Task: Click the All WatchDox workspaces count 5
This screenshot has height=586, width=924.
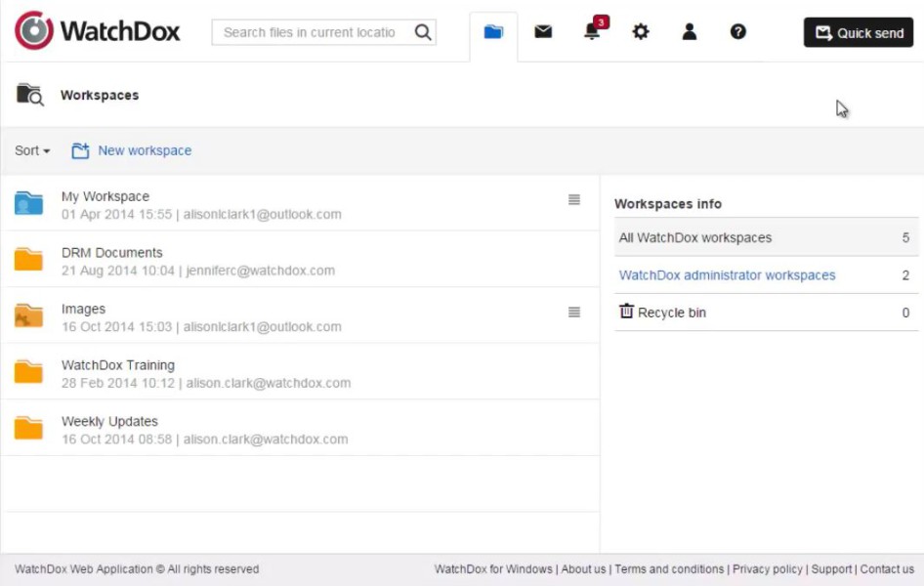Action: (905, 238)
